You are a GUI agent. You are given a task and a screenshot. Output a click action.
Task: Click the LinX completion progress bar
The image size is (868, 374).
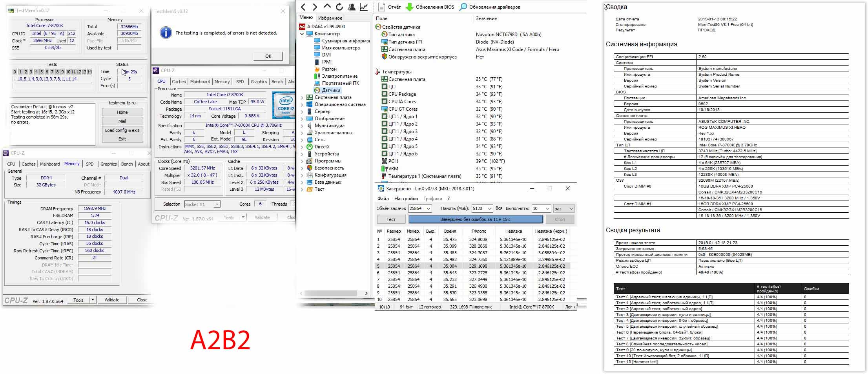(476, 219)
